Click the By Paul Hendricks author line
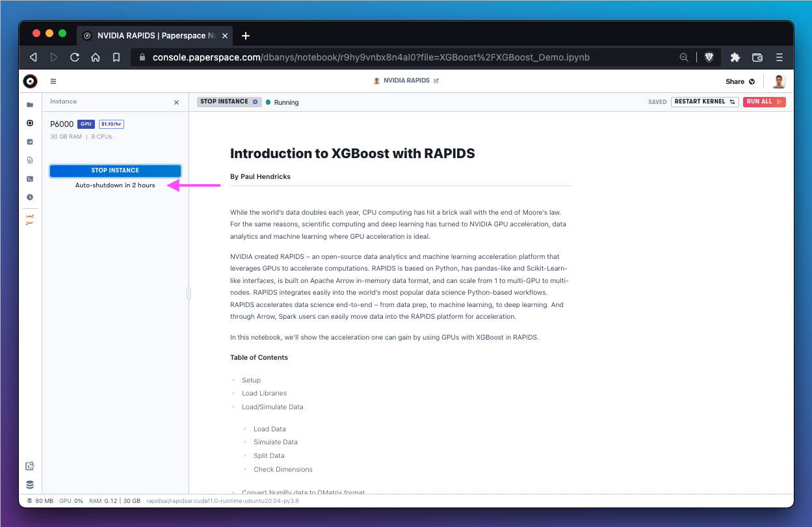The image size is (812, 527). click(x=260, y=176)
